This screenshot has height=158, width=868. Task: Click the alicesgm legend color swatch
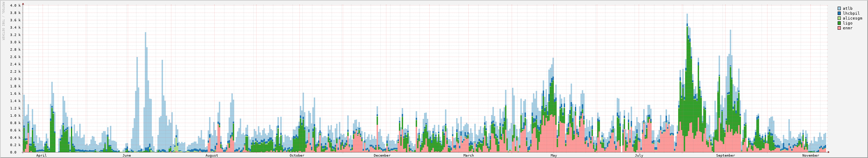coord(839,18)
